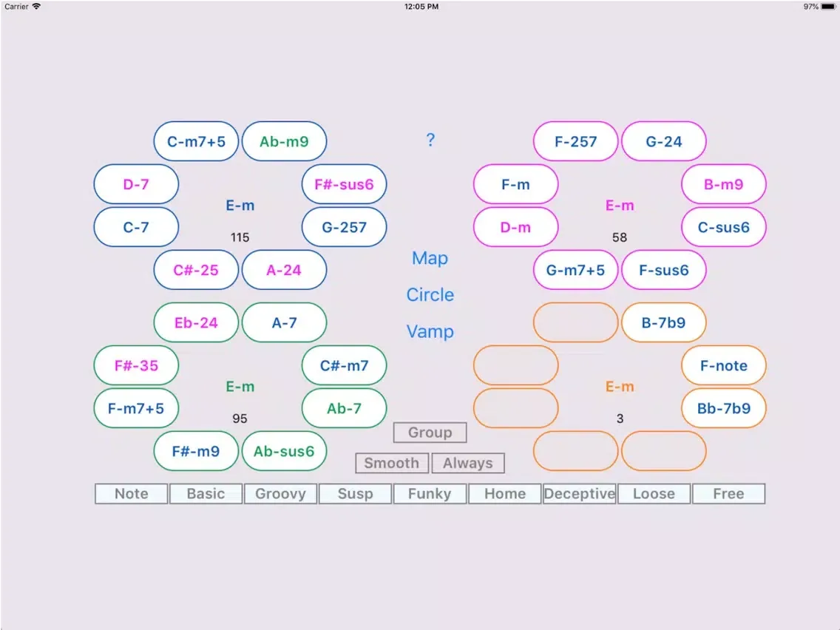Select the F-m7+5 chord button
Image resolution: width=840 pixels, height=630 pixels.
click(136, 408)
